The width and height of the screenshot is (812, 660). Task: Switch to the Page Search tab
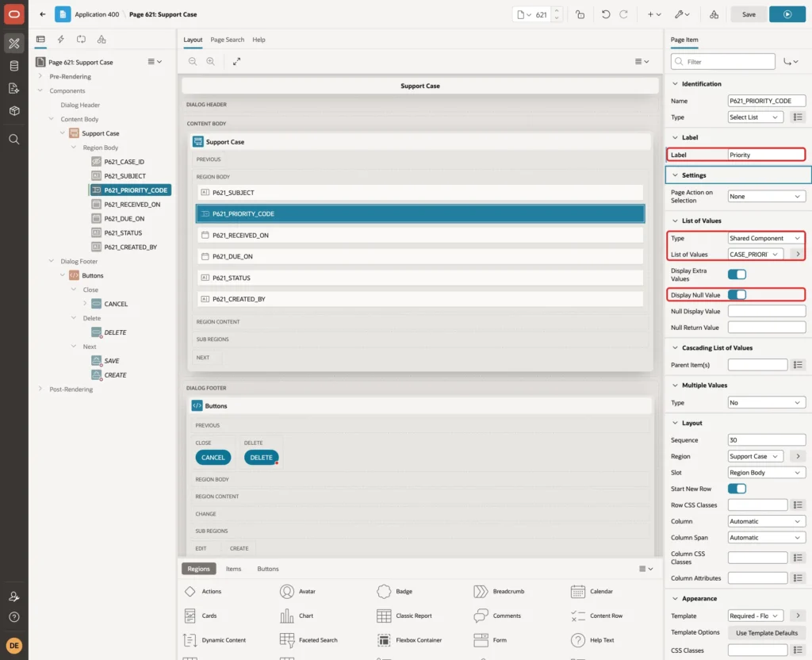point(227,40)
